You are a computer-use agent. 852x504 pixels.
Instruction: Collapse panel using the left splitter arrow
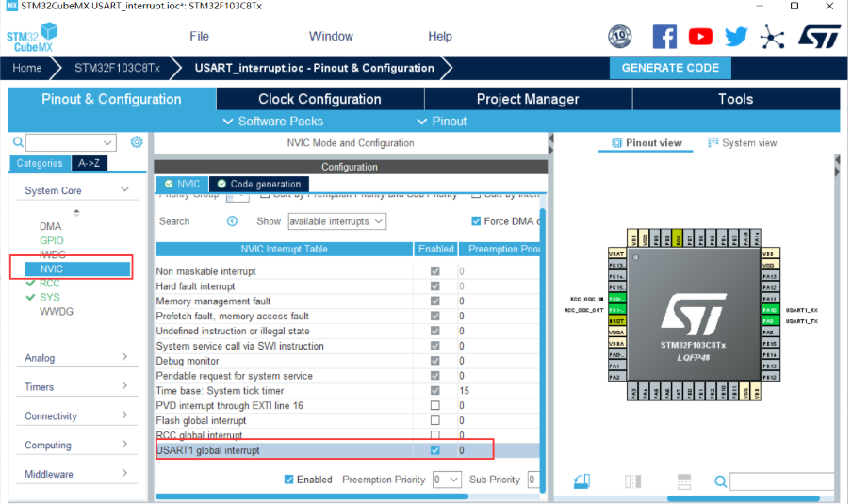point(550,139)
